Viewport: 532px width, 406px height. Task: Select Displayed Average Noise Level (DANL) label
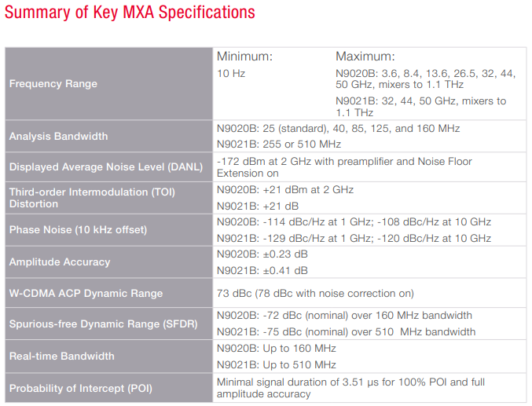pyautogui.click(x=106, y=167)
